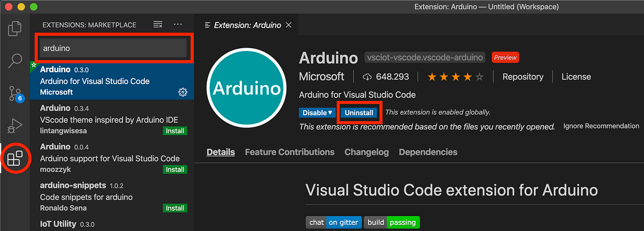Select IoT Utility 0.3.0 extension
Screen dimensions: 644x231
(x=112, y=224)
